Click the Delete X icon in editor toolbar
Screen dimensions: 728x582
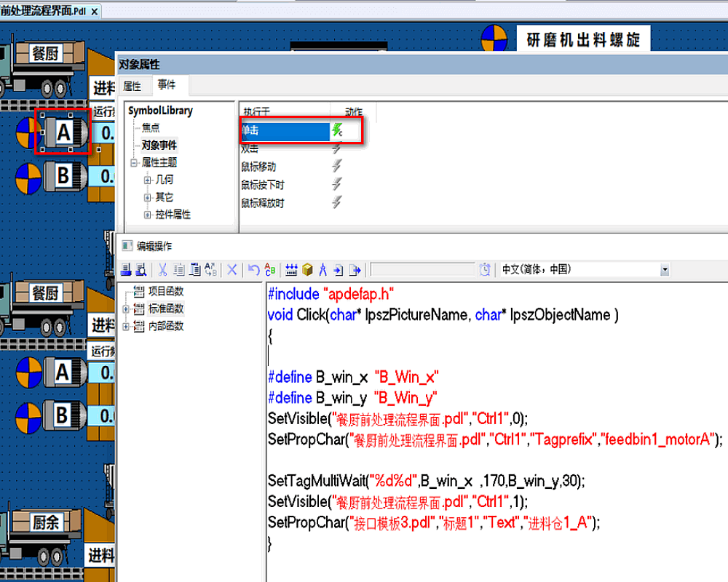point(232,270)
